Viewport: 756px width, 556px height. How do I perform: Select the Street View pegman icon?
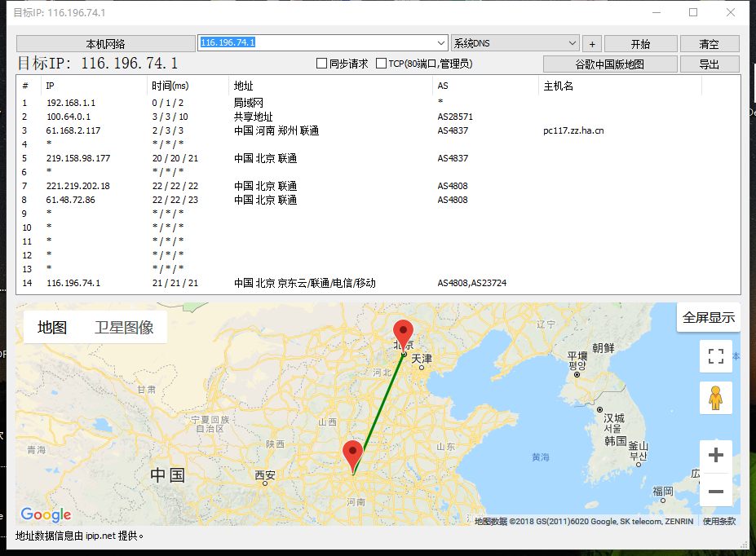pyautogui.click(x=716, y=398)
